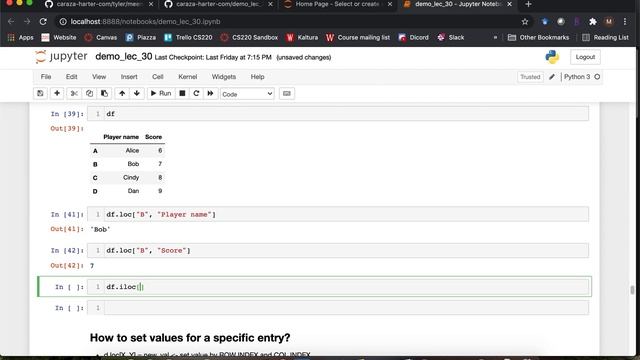This screenshot has height=360, width=640.
Task: Open the Kernel menu
Action: click(x=188, y=77)
